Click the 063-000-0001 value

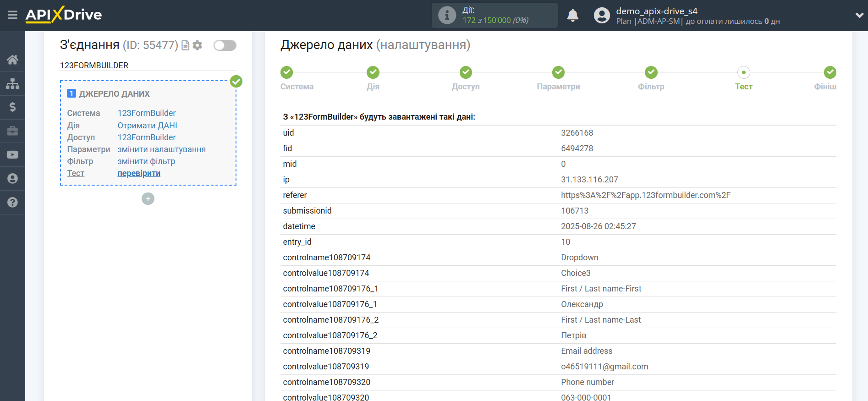[x=586, y=397]
